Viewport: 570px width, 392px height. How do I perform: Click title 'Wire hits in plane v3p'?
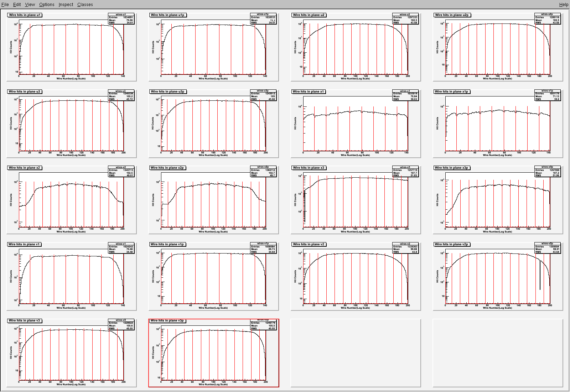click(x=167, y=321)
